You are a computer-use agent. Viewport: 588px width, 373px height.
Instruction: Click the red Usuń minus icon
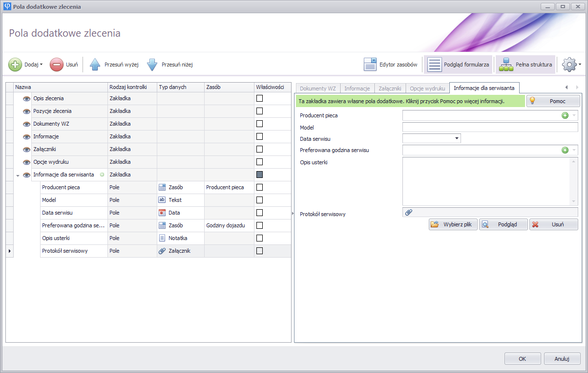(57, 65)
